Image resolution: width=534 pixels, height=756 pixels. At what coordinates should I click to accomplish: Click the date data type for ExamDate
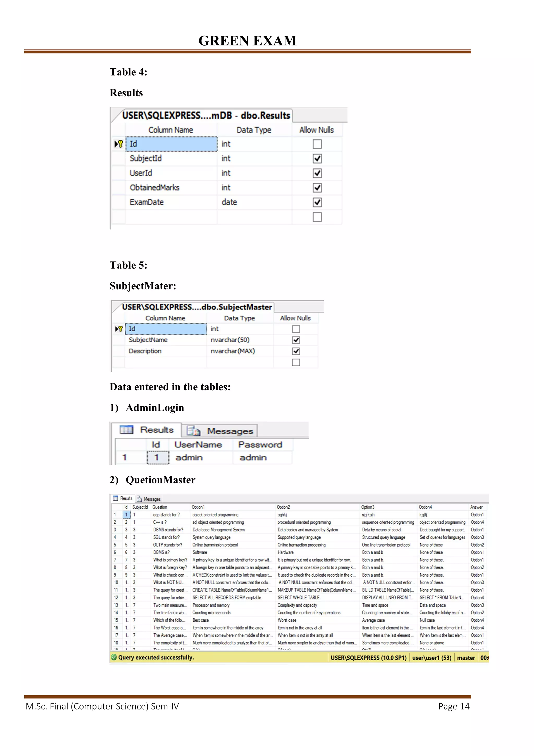pyautogui.click(x=254, y=202)
